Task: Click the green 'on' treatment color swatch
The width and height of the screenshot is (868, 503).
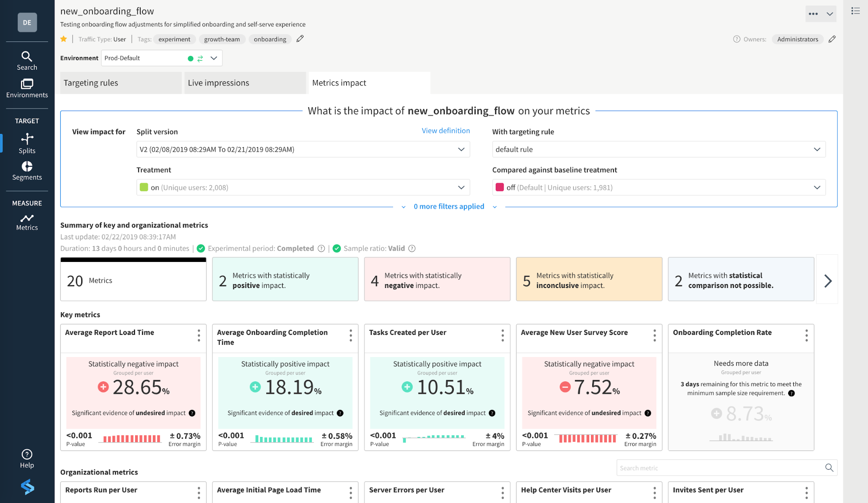Action: point(144,187)
